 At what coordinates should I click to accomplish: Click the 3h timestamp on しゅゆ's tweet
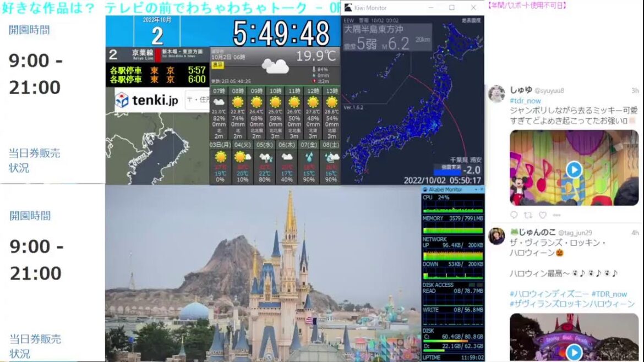pyautogui.click(x=635, y=91)
